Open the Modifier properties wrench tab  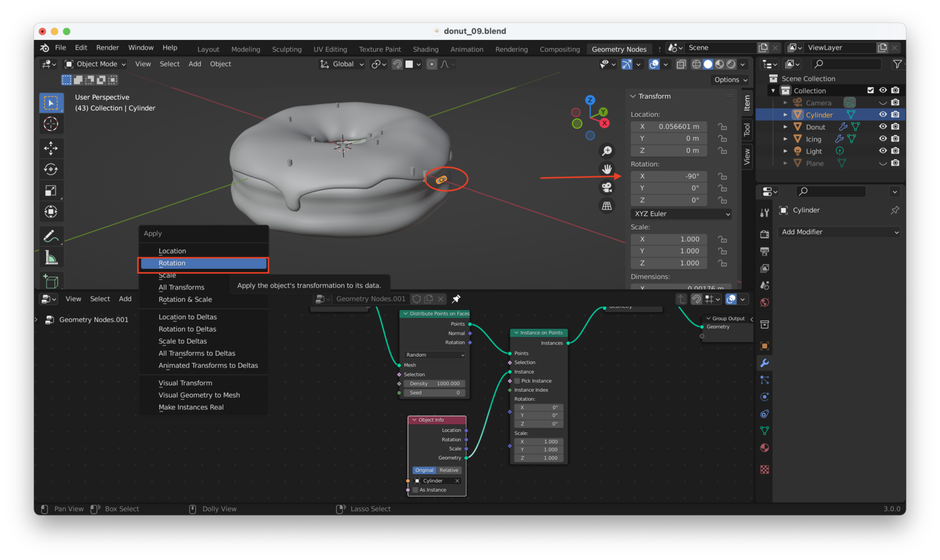[x=764, y=363]
